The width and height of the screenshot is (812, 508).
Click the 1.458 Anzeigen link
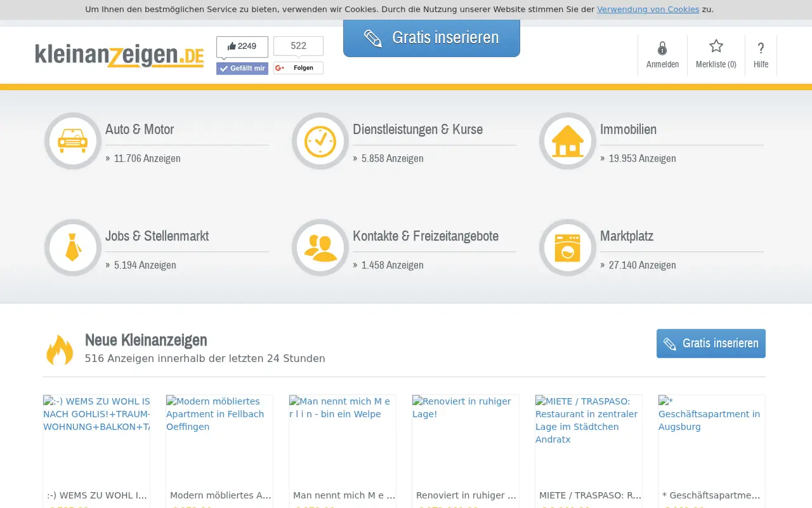tap(393, 265)
